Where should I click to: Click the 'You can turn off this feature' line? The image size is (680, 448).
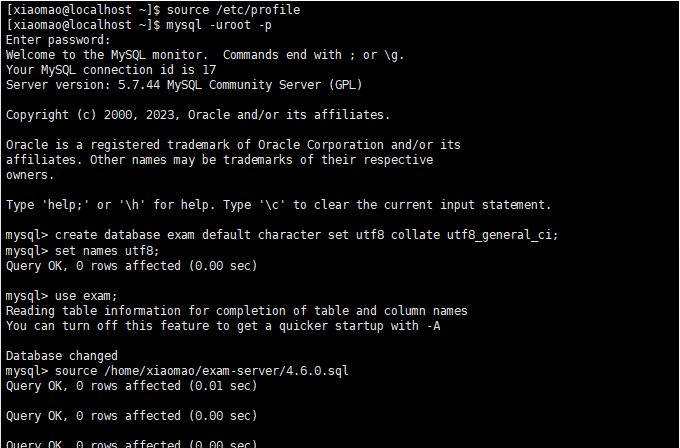point(223,326)
